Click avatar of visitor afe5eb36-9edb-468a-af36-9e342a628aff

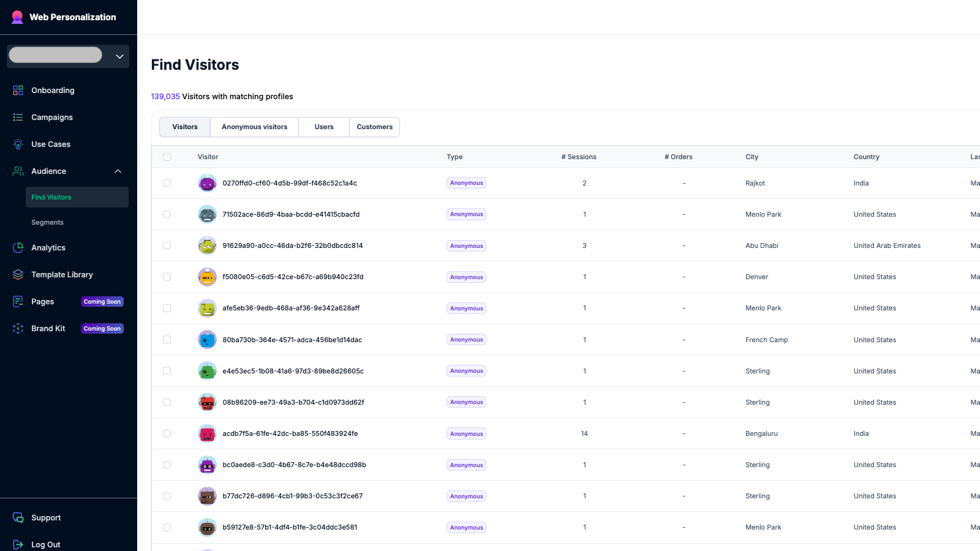(208, 308)
